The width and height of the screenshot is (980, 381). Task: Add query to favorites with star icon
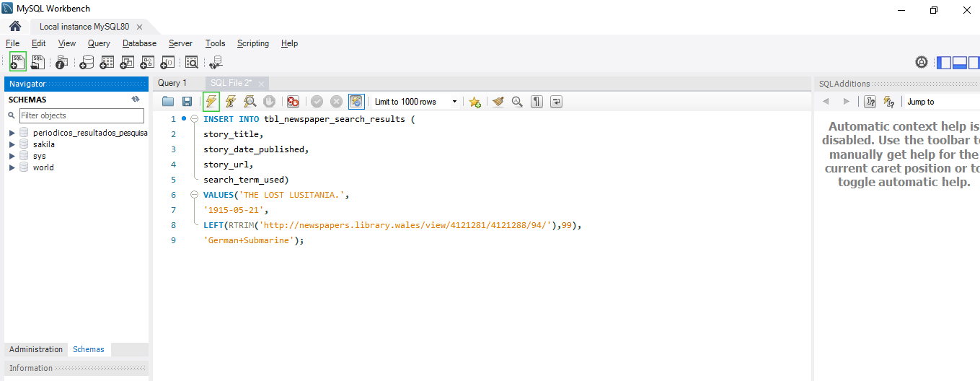pyautogui.click(x=474, y=102)
